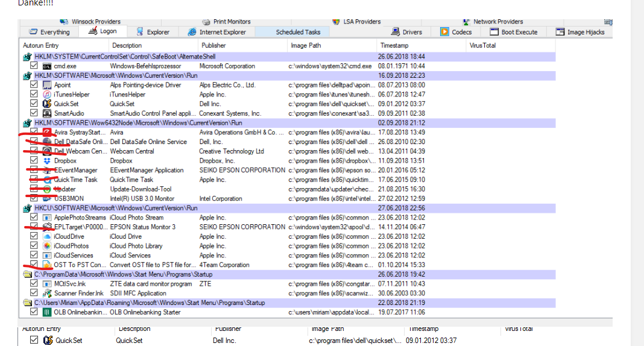Open the Network Providers tab
The width and height of the screenshot is (644, 346).
click(x=493, y=22)
